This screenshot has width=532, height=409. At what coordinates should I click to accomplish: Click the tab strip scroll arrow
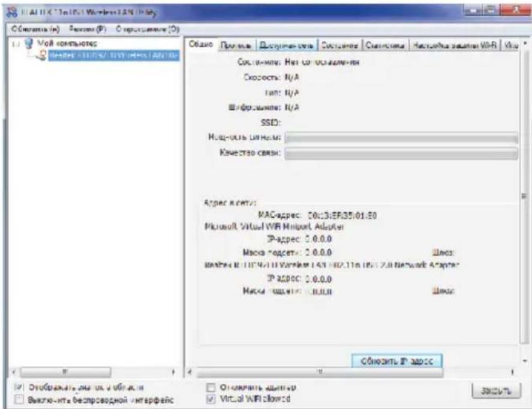(525, 44)
